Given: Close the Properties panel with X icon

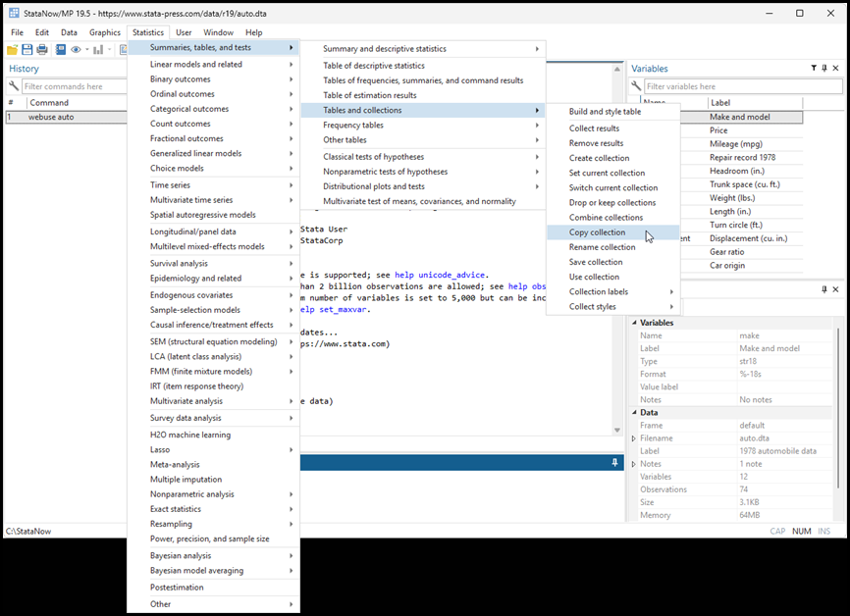Looking at the screenshot, I should (835, 289).
